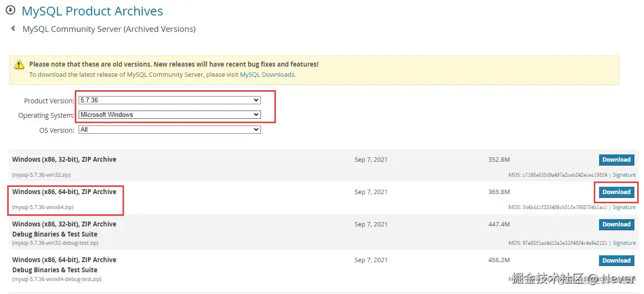Open Signature link for mysql-5.7.36-winx64.zip
This screenshot has width=644, height=294.
point(624,207)
